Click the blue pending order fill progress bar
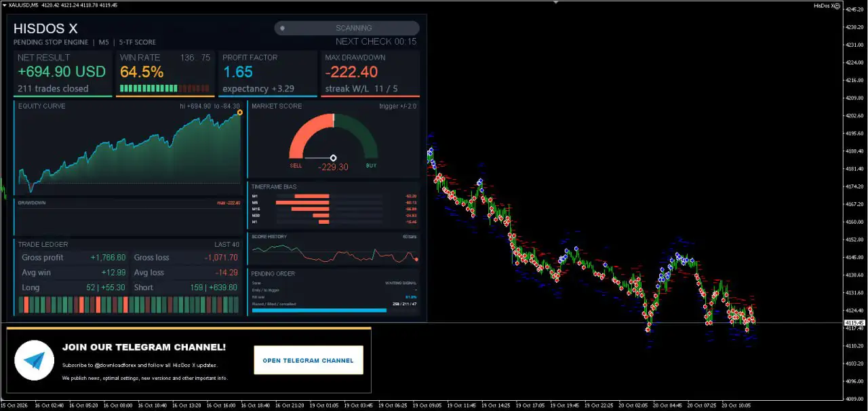 pyautogui.click(x=319, y=311)
